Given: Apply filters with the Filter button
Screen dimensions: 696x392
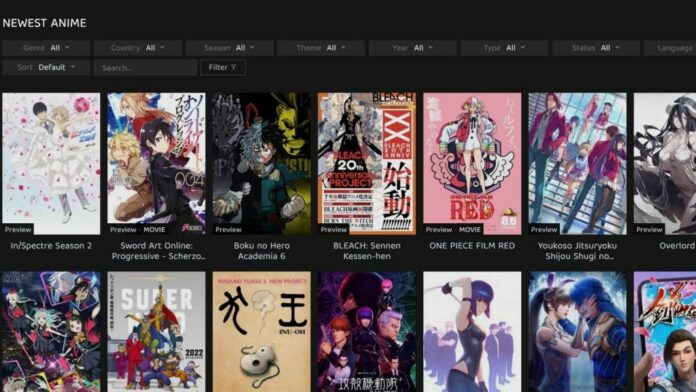Looking at the screenshot, I should (x=222, y=67).
